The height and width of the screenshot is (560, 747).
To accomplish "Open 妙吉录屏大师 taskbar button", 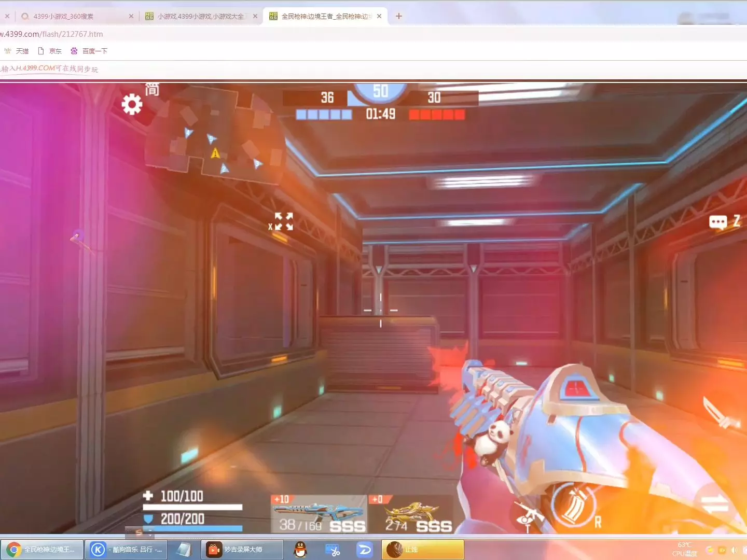I will 242,550.
